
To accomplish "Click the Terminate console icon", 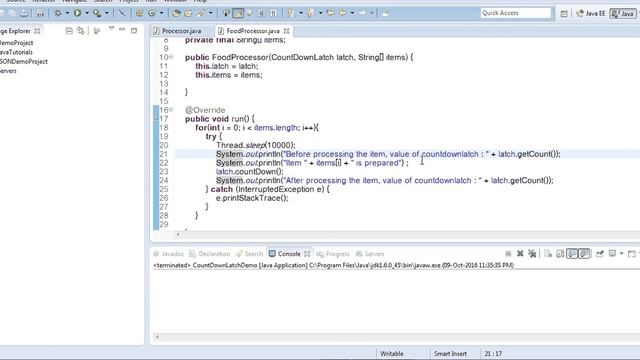I will (508, 254).
